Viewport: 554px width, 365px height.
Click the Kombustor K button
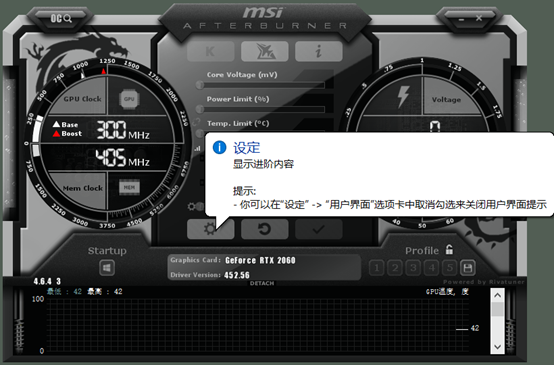click(211, 52)
